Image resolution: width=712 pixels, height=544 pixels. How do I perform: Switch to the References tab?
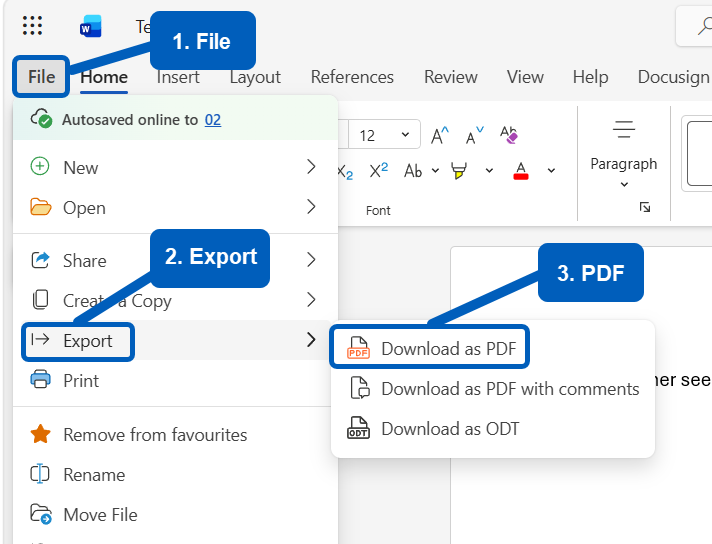pyautogui.click(x=352, y=77)
